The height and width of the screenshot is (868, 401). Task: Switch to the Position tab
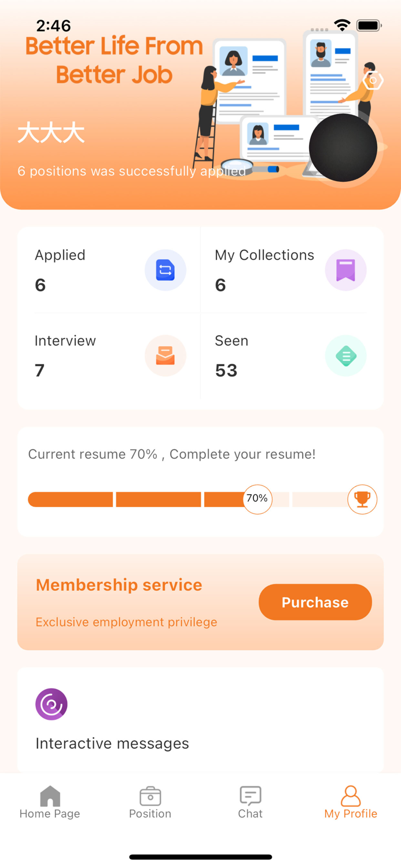[150, 801]
